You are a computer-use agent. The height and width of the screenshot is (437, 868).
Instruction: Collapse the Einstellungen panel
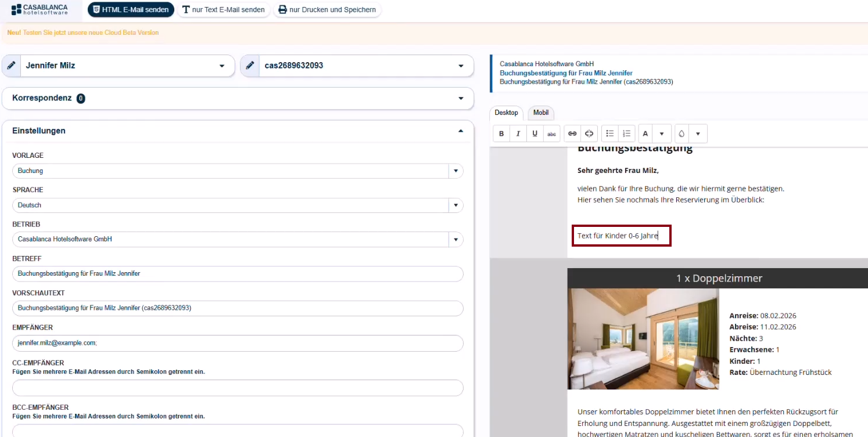tap(461, 131)
